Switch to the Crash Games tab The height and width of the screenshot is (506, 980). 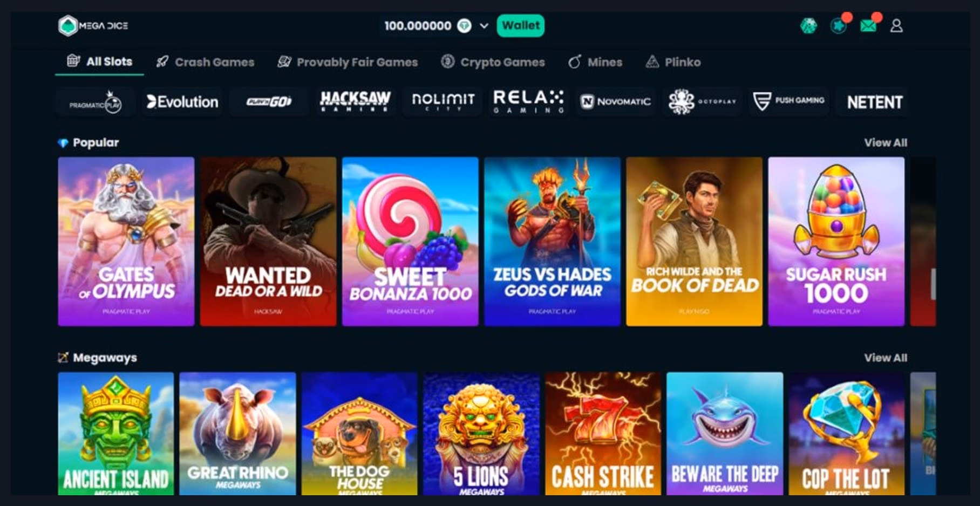click(205, 62)
